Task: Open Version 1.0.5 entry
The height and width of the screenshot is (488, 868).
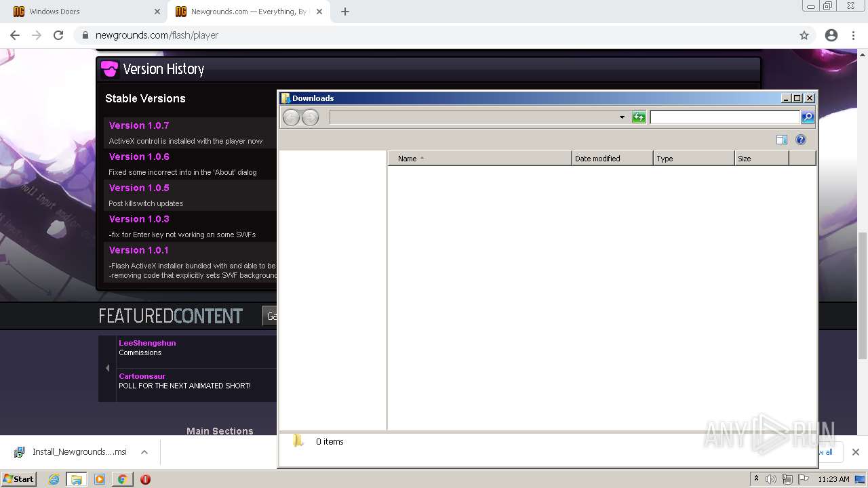Action: [139, 188]
